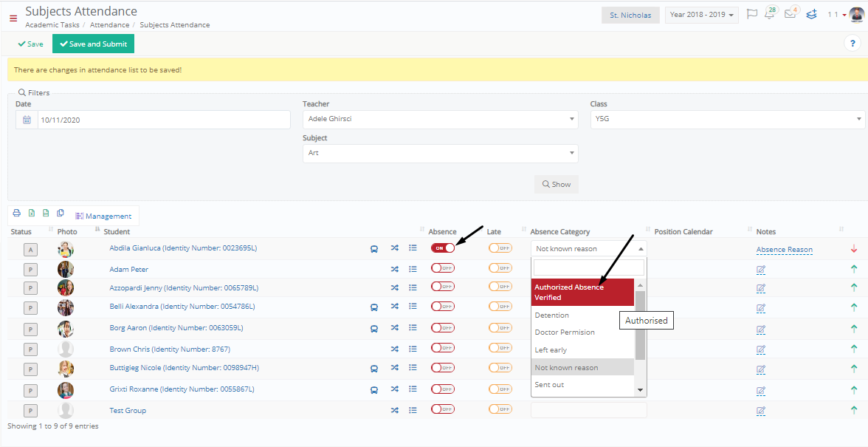Open the Year 2018 - 2019 dropdown
The width and height of the screenshot is (868, 447).
coord(701,15)
